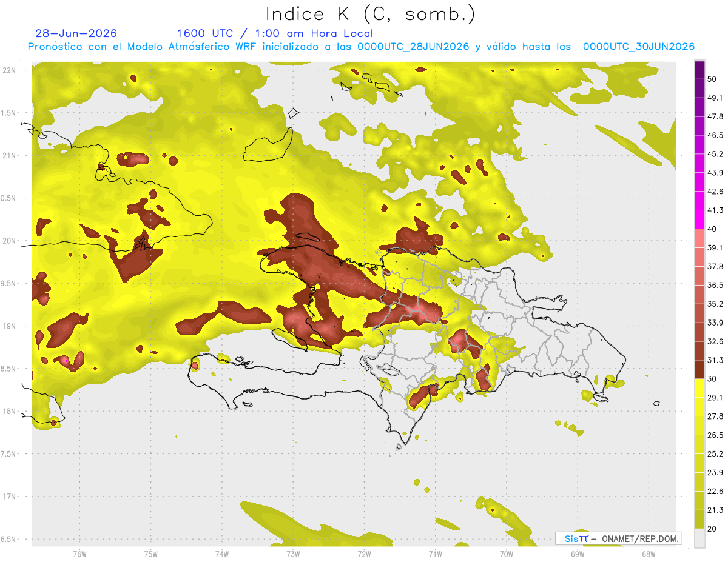Click the '50' color bar label
The height and width of the screenshot is (562, 728).
[712, 79]
